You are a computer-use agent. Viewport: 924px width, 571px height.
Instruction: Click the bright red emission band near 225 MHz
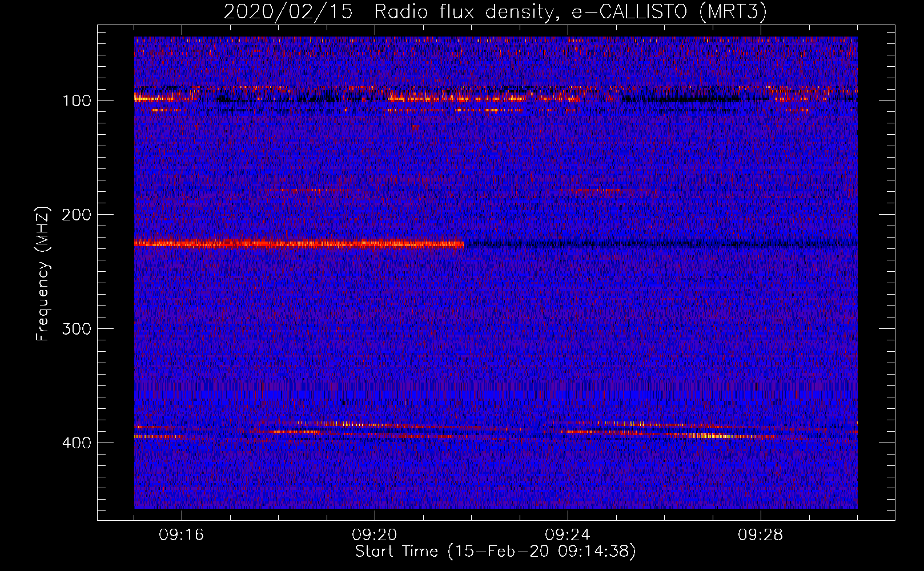[299, 244]
